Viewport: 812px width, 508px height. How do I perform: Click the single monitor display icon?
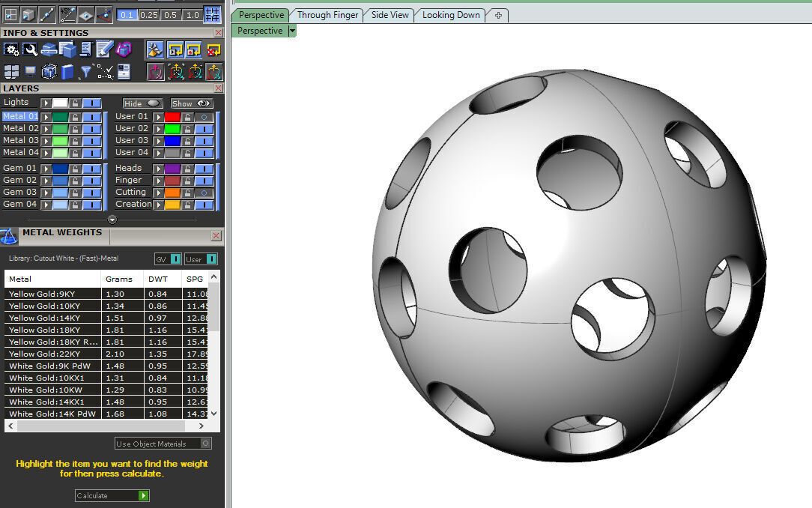coord(30,71)
